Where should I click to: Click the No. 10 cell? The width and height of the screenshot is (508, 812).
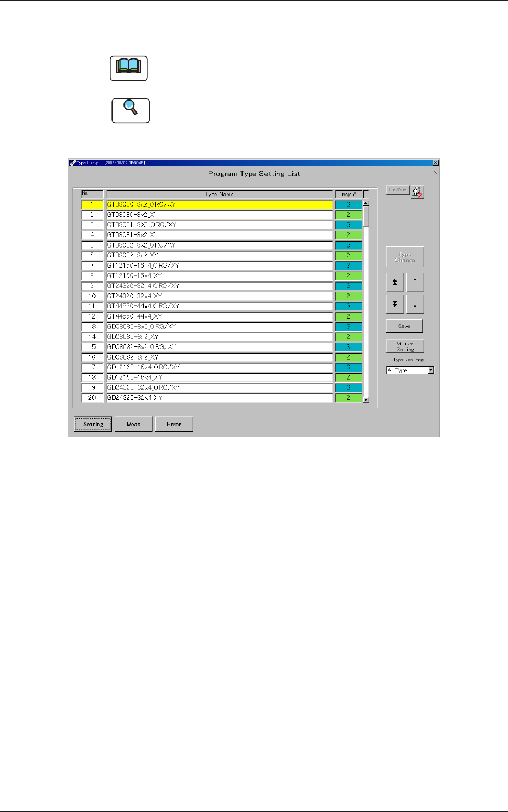coord(92,296)
